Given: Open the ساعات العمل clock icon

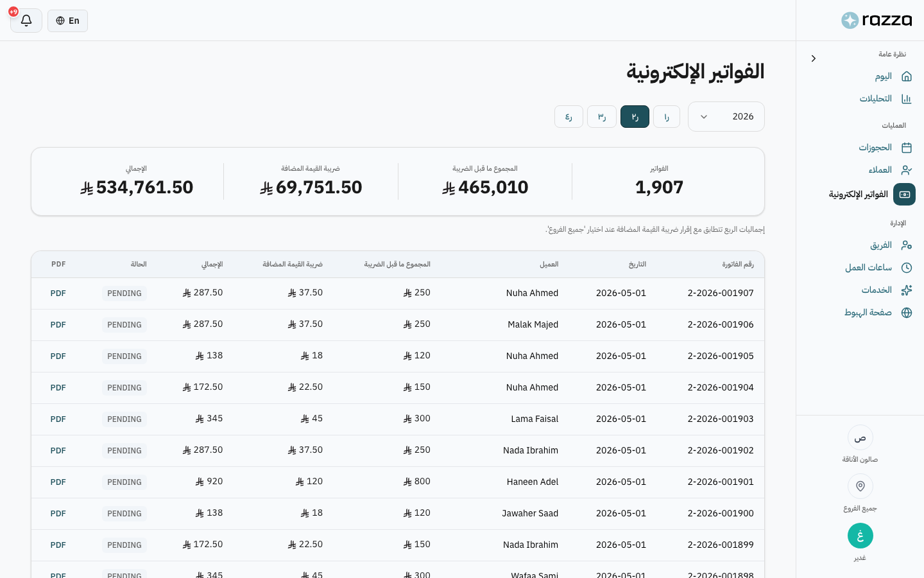Looking at the screenshot, I should click(x=907, y=268).
